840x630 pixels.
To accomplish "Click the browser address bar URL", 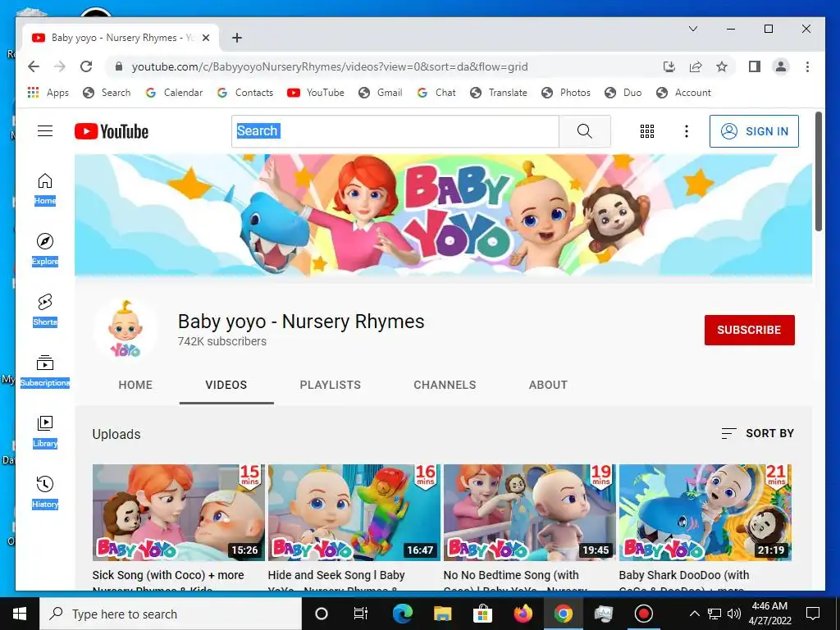I will (x=330, y=66).
